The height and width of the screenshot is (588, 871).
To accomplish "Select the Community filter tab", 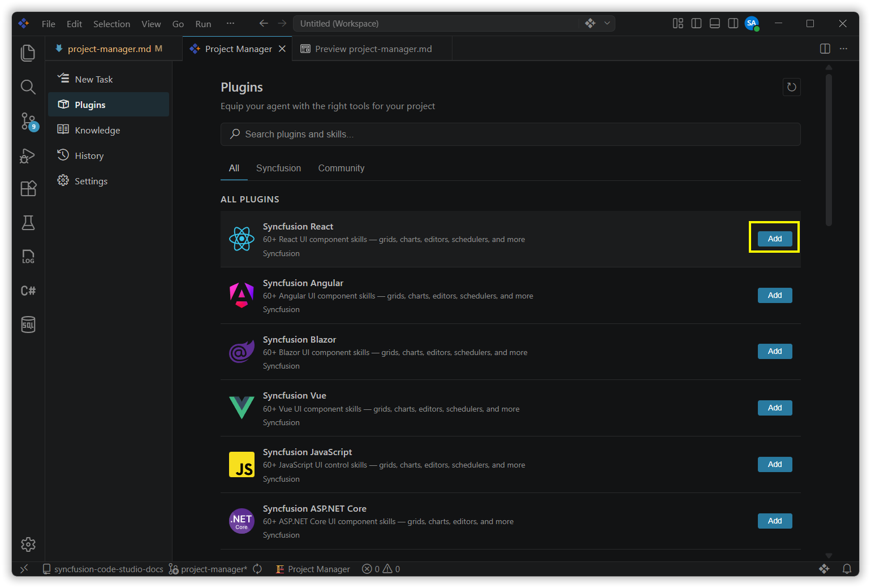I will tap(341, 168).
